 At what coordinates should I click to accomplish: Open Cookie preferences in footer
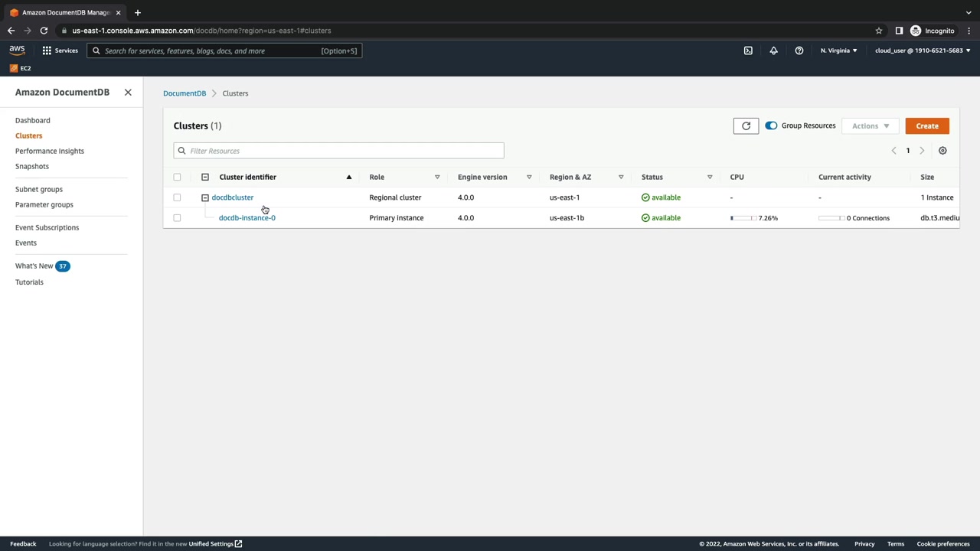pos(943,544)
